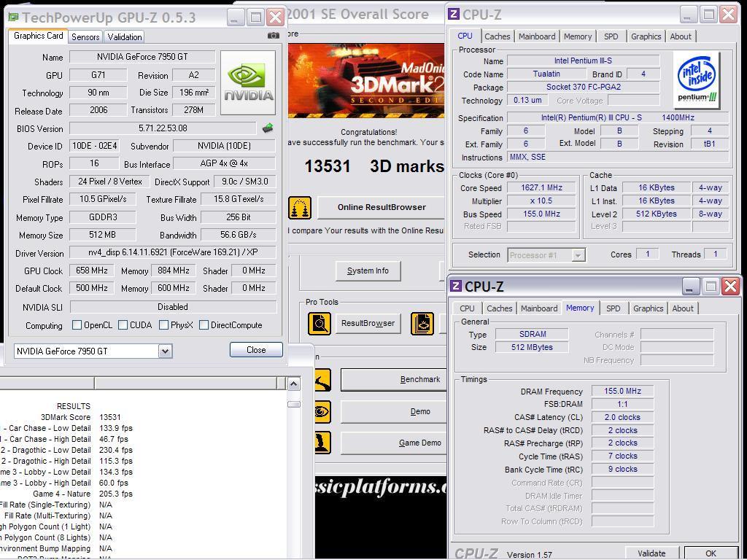The image size is (747, 560).
Task: Click the CAS# Latency value 2.0 clocks
Action: (x=622, y=417)
